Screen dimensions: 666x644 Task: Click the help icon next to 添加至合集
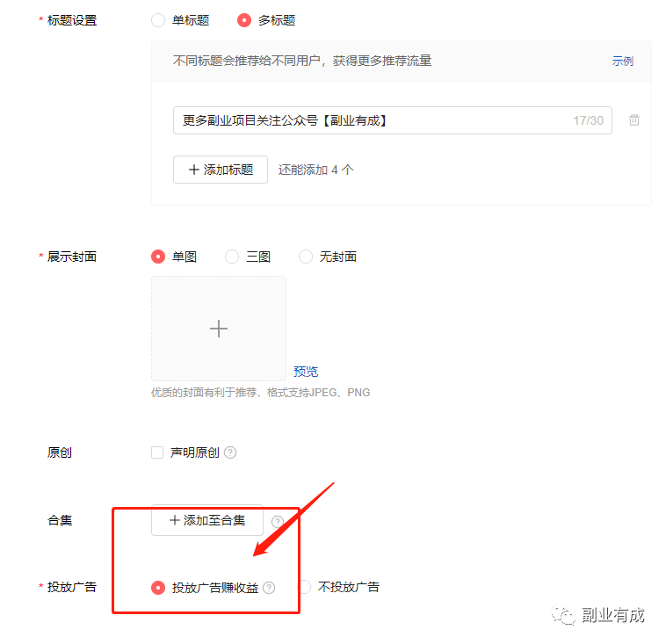(278, 521)
